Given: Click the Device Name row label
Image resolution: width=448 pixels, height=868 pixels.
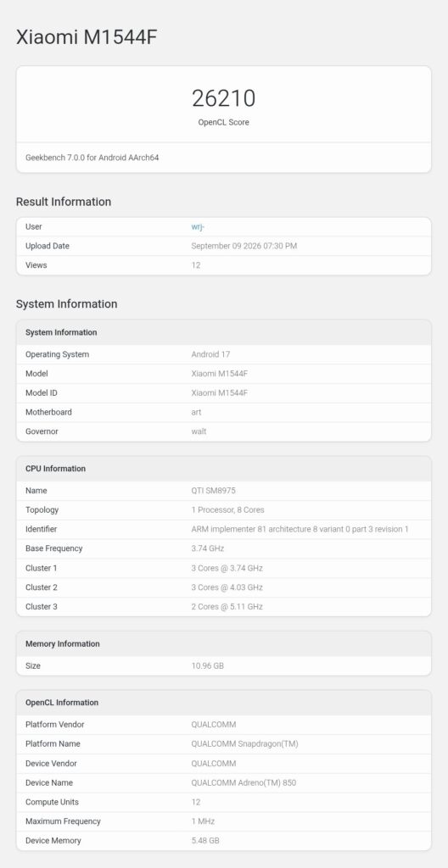Looking at the screenshot, I should point(49,782).
